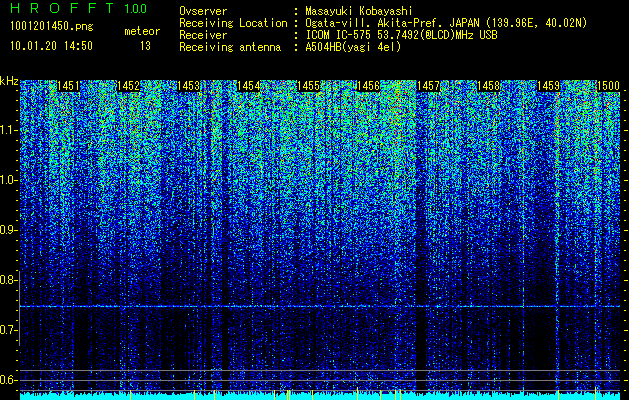Screen dimensions: 629x400
Task: Click the ICOM IC-575 53.7492 MHz receiver text
Action: [x=401, y=35]
